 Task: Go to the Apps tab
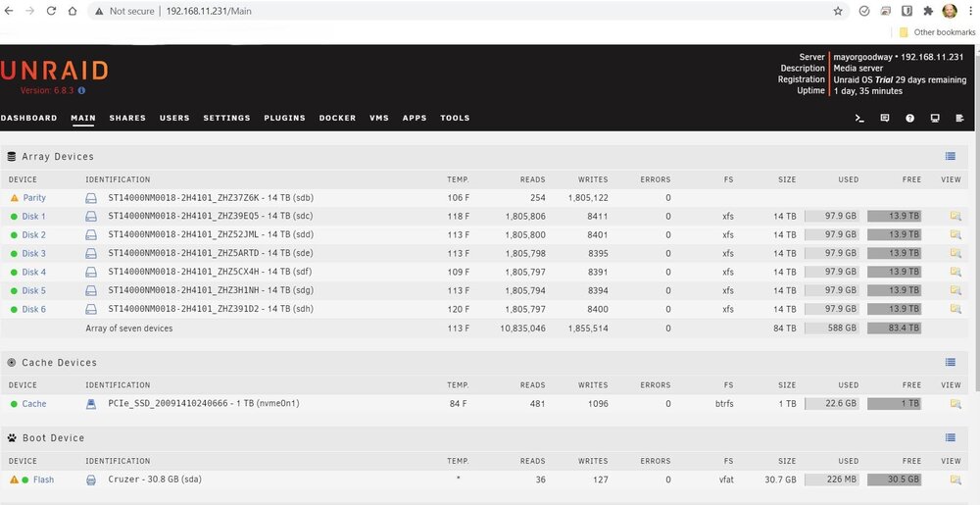click(415, 118)
